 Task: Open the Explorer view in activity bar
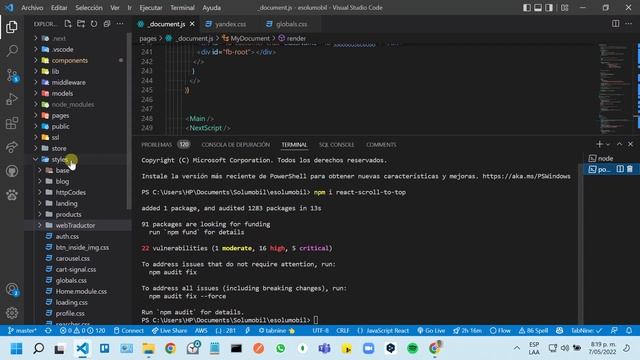(12, 27)
